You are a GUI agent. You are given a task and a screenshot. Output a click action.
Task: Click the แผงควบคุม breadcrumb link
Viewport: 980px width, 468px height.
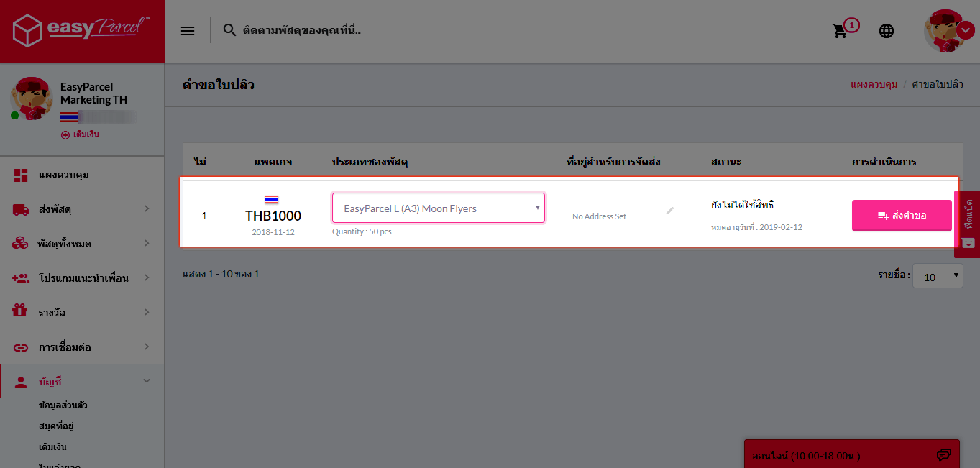point(874,85)
